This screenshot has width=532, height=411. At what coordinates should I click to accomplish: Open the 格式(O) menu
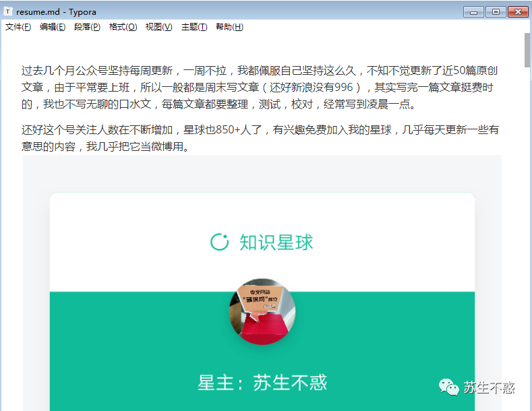pos(123,27)
